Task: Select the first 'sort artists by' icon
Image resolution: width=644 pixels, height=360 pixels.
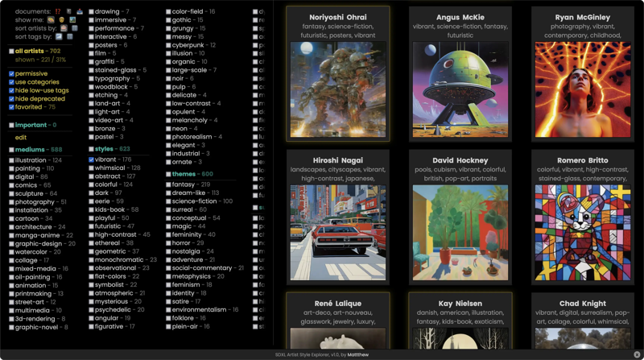Action: point(64,28)
